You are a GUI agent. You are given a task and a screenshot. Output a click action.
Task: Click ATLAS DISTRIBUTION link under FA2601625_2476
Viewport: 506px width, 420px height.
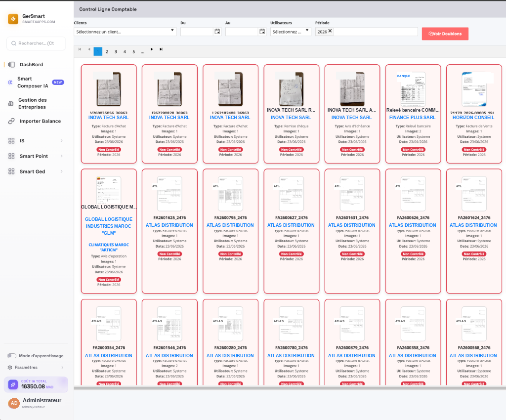tap(169, 225)
